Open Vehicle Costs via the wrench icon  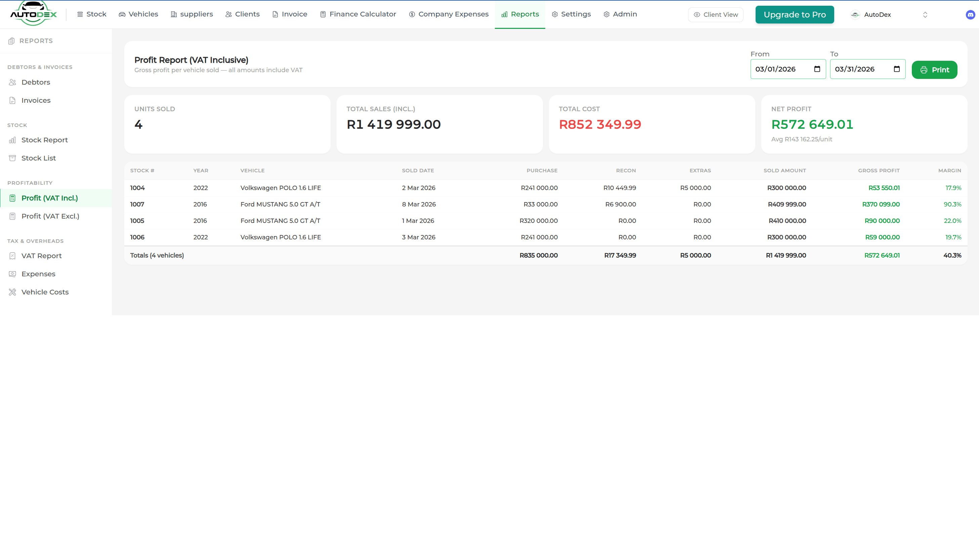pos(12,292)
